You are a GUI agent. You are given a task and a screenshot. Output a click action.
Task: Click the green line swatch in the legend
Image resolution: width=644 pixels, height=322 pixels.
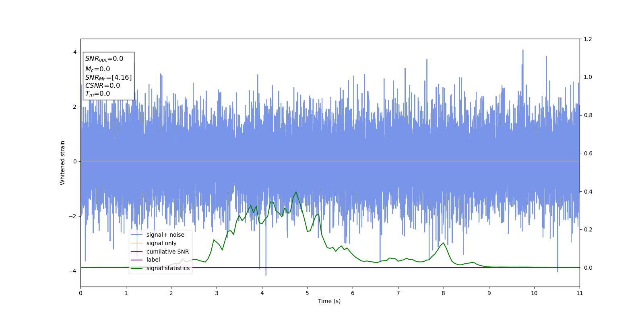click(137, 268)
